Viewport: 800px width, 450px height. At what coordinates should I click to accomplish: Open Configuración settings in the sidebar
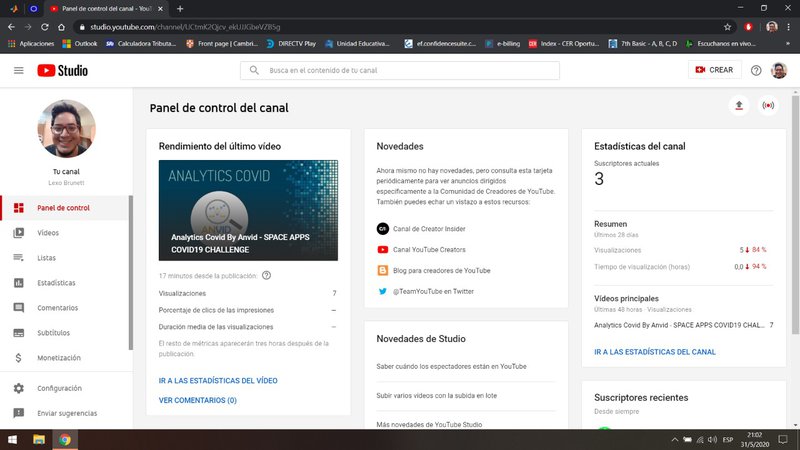click(x=59, y=388)
